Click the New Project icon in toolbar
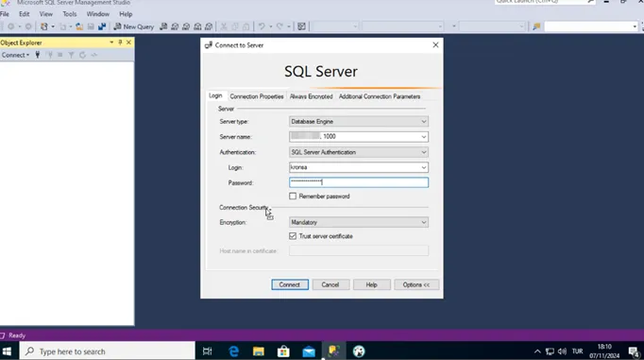 44,26
